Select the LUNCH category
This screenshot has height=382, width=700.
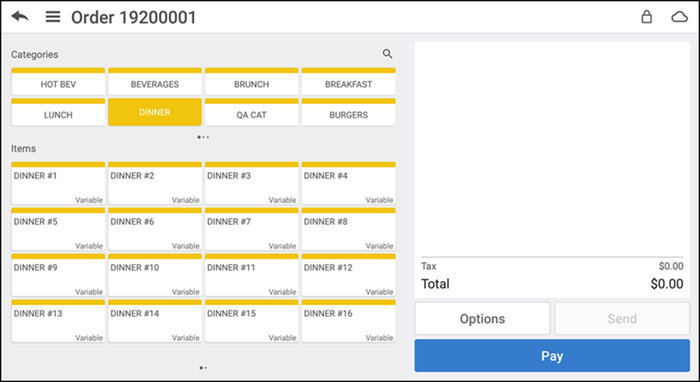(x=58, y=112)
